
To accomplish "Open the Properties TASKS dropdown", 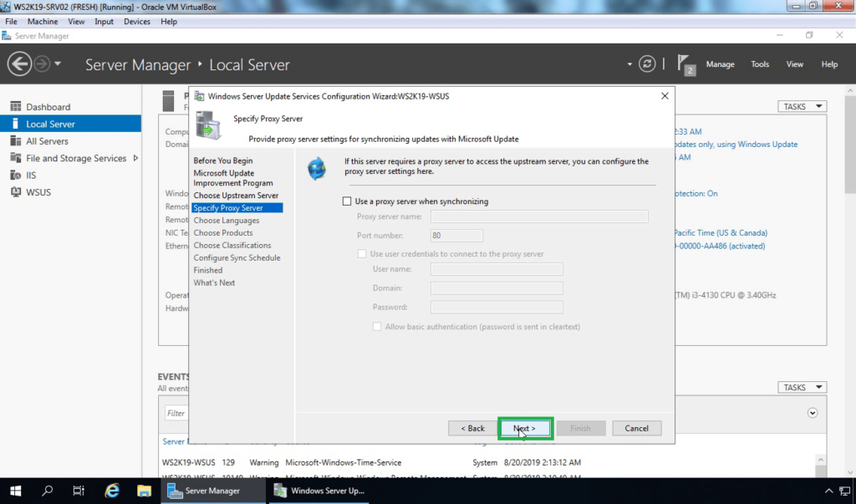I will [x=802, y=106].
